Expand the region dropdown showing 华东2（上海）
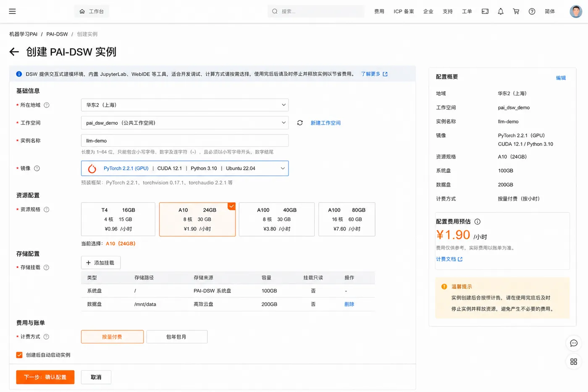 (185, 105)
